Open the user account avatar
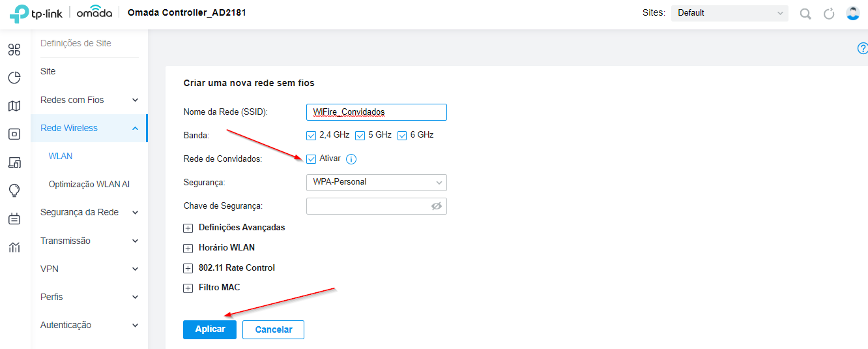This screenshot has height=349, width=868. click(852, 13)
